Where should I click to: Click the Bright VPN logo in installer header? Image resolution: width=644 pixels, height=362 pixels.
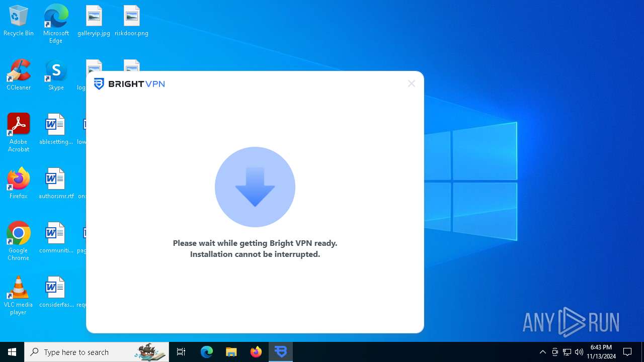129,84
